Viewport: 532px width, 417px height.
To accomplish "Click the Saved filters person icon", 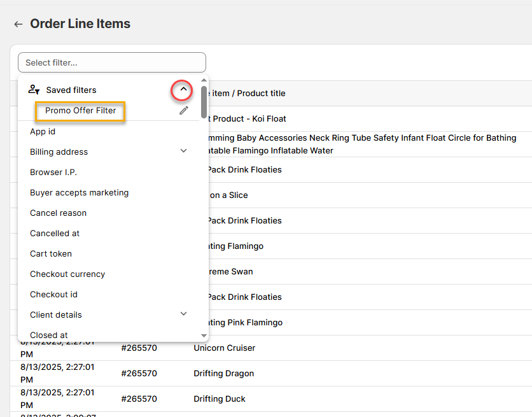I will coord(34,90).
